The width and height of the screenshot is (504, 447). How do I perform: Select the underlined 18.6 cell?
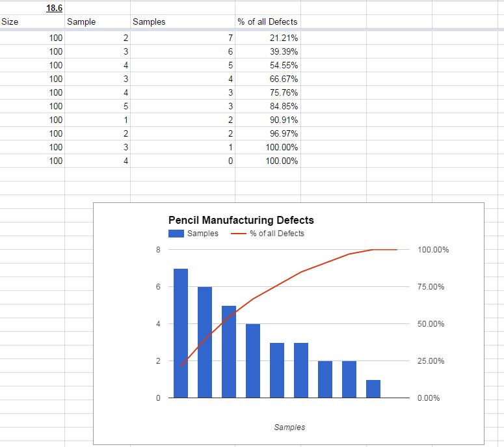pos(54,8)
